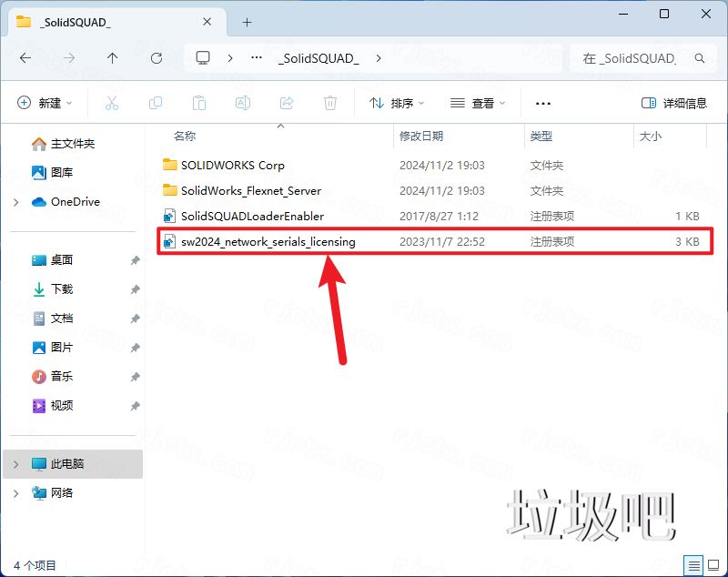
Task: Select the Rename icon
Action: point(243,102)
